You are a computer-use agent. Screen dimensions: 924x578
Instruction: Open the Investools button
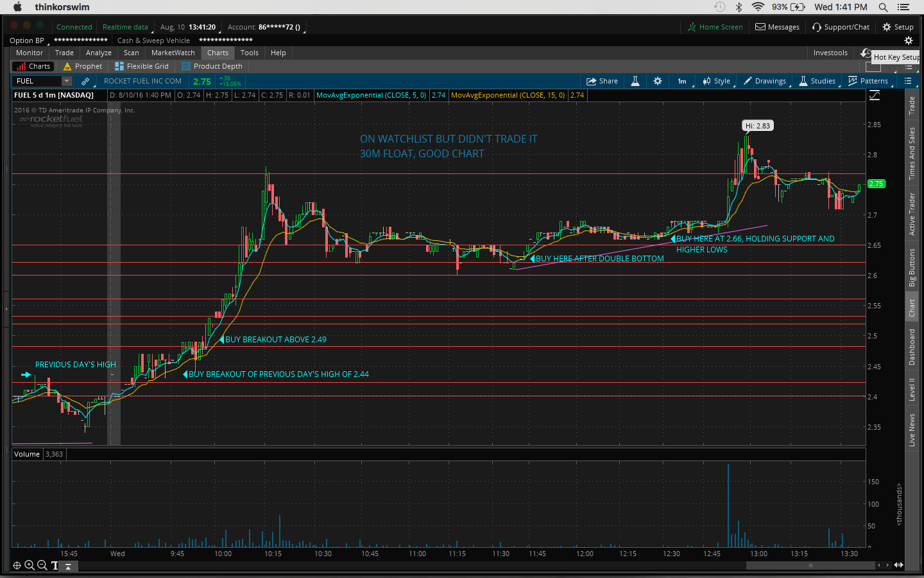(x=830, y=53)
